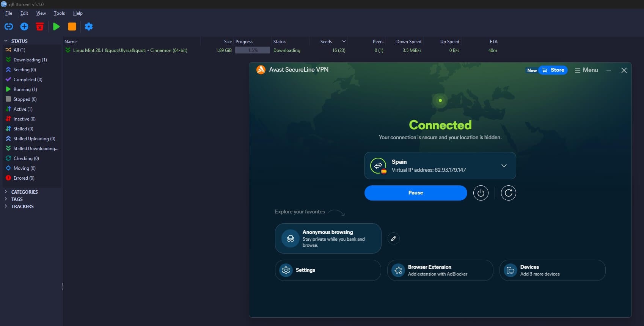Open the Devices card
Image resolution: width=644 pixels, height=326 pixels.
click(553, 270)
